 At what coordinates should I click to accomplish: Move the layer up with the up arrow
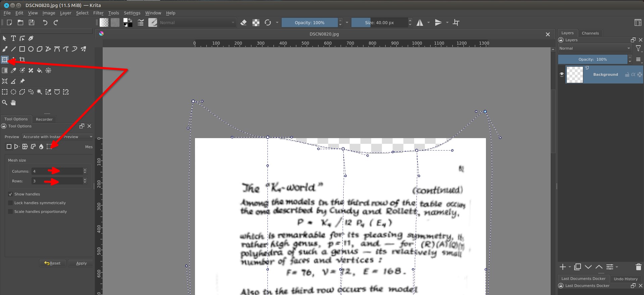pos(599,267)
